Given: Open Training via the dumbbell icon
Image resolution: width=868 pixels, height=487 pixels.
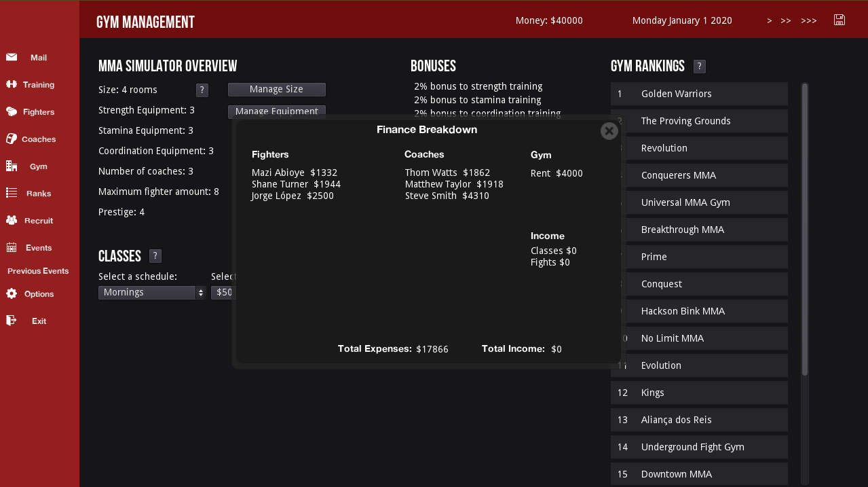Looking at the screenshot, I should (12, 85).
